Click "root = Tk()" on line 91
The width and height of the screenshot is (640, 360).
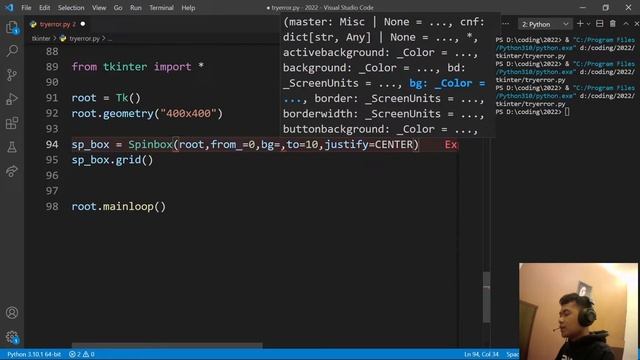106,98
